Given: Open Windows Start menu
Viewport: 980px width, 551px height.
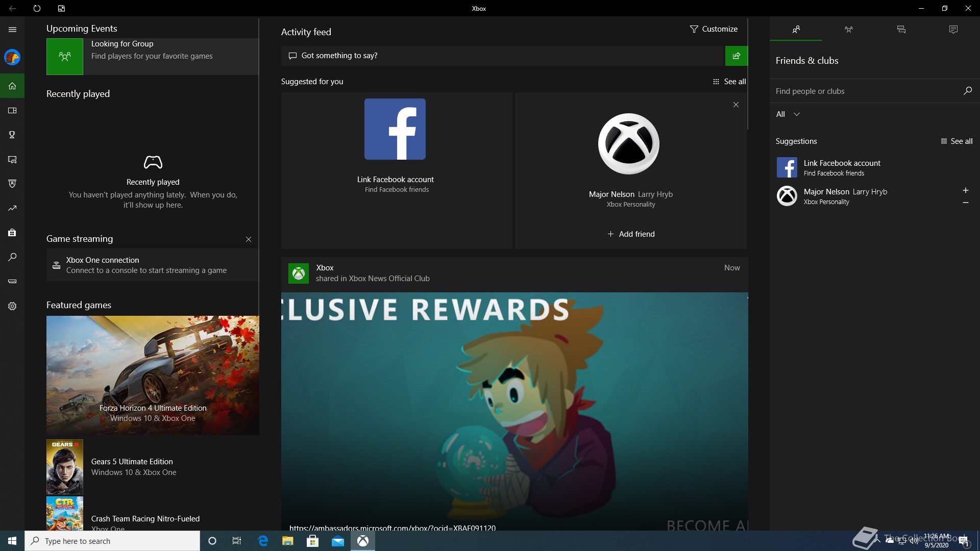Looking at the screenshot, I should (12, 541).
